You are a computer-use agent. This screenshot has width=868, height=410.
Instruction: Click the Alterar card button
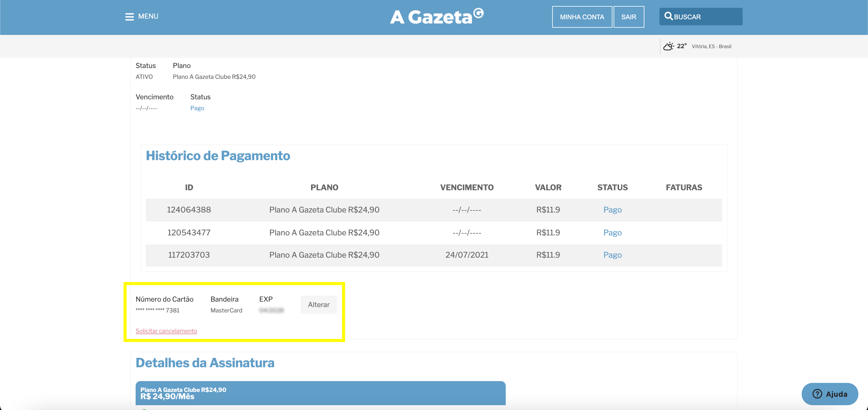click(x=319, y=305)
